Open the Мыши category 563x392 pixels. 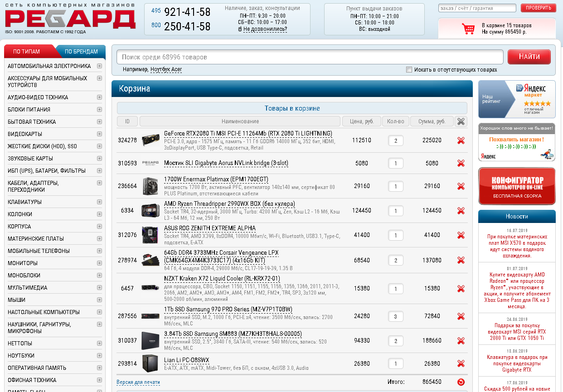coord(17,300)
